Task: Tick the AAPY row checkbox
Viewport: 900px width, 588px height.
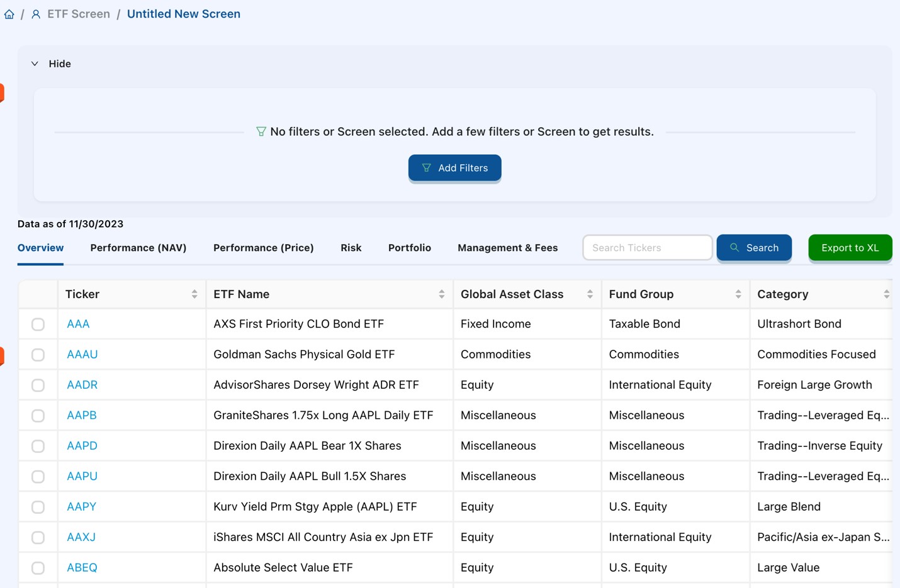Action: pos(38,507)
